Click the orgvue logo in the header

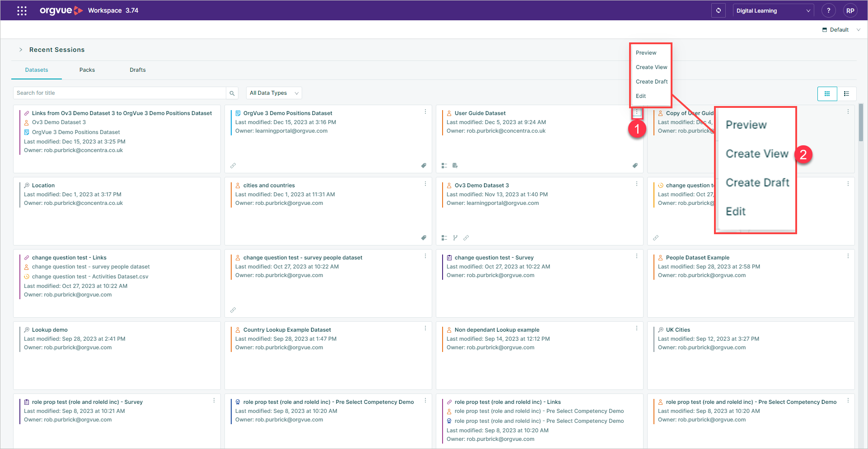click(61, 10)
